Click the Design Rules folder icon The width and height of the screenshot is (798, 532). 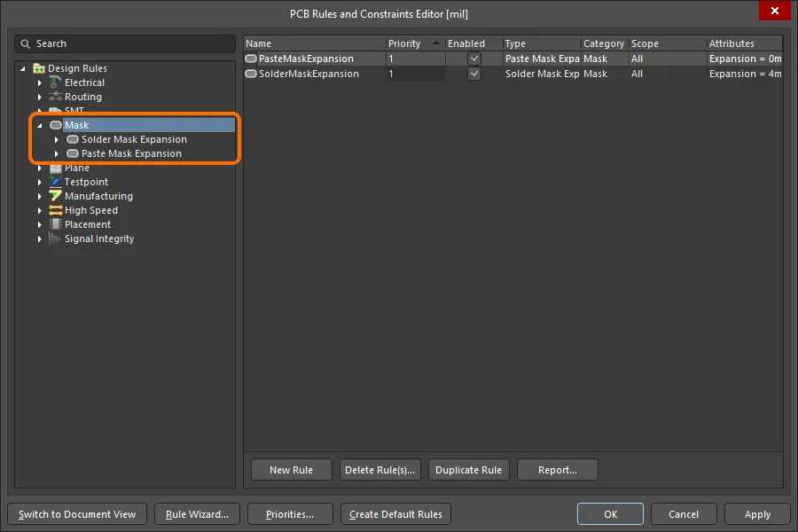39,68
